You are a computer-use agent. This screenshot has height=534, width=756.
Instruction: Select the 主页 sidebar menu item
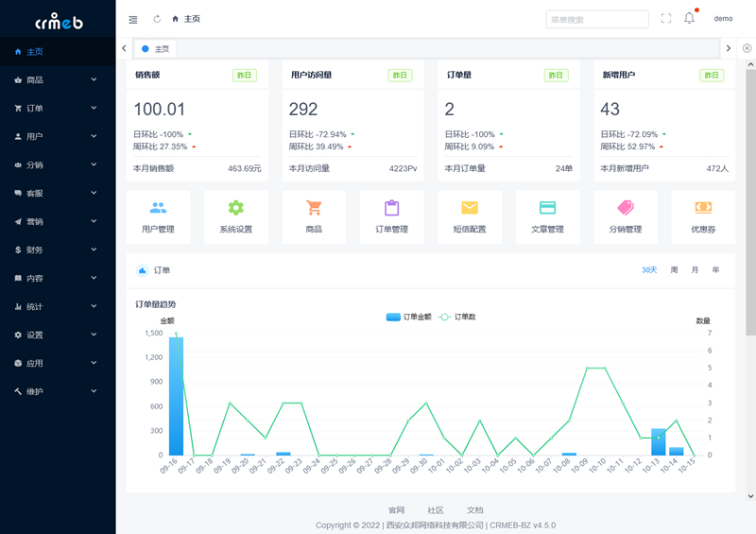(58, 52)
